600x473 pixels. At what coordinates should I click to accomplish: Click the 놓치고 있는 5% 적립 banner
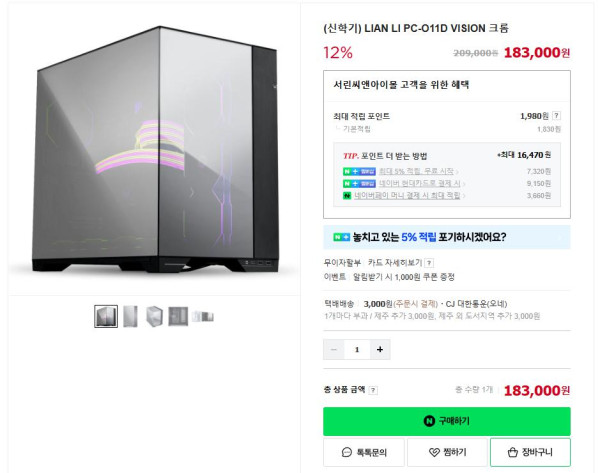pos(447,237)
